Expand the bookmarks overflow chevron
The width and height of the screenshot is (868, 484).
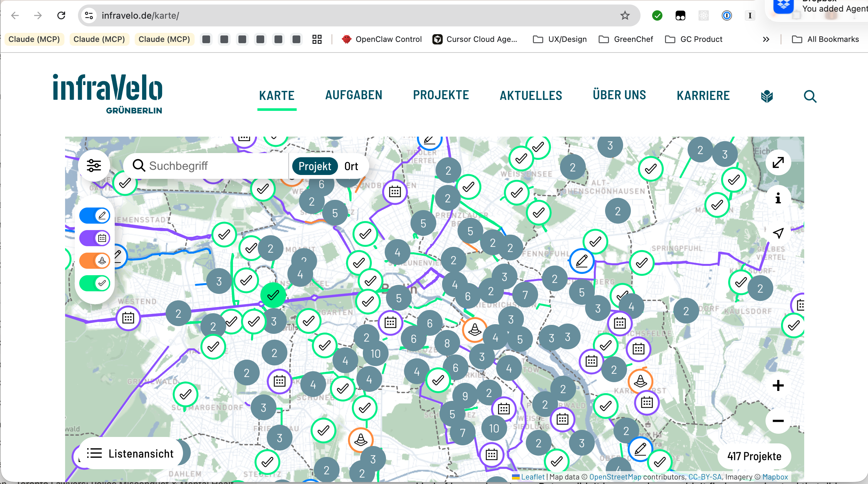point(766,39)
